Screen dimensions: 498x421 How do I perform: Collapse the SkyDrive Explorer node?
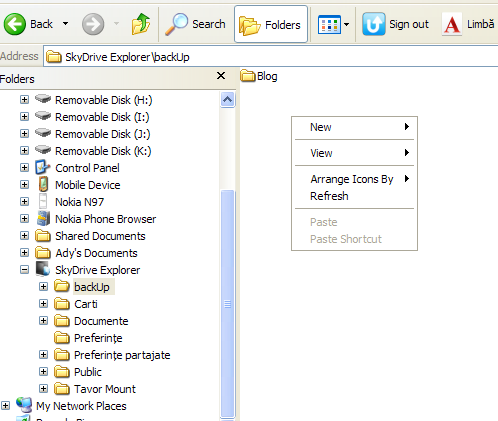coord(24,269)
